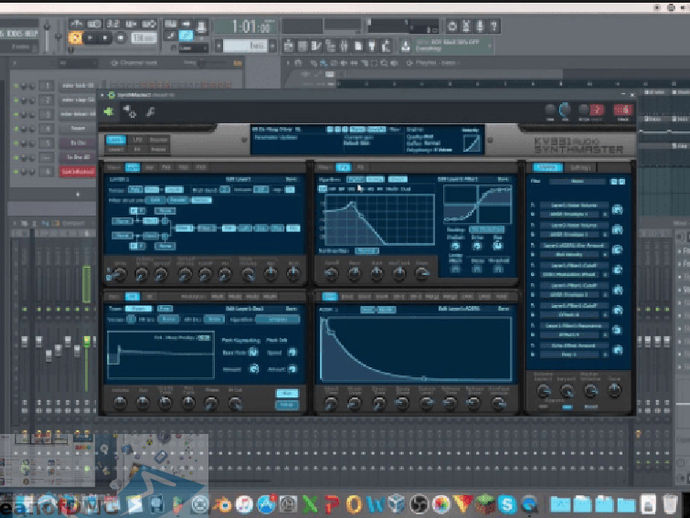The image size is (690, 518).
Task: Click the filter Reso knob beside Cutoff
Action: tap(354, 274)
